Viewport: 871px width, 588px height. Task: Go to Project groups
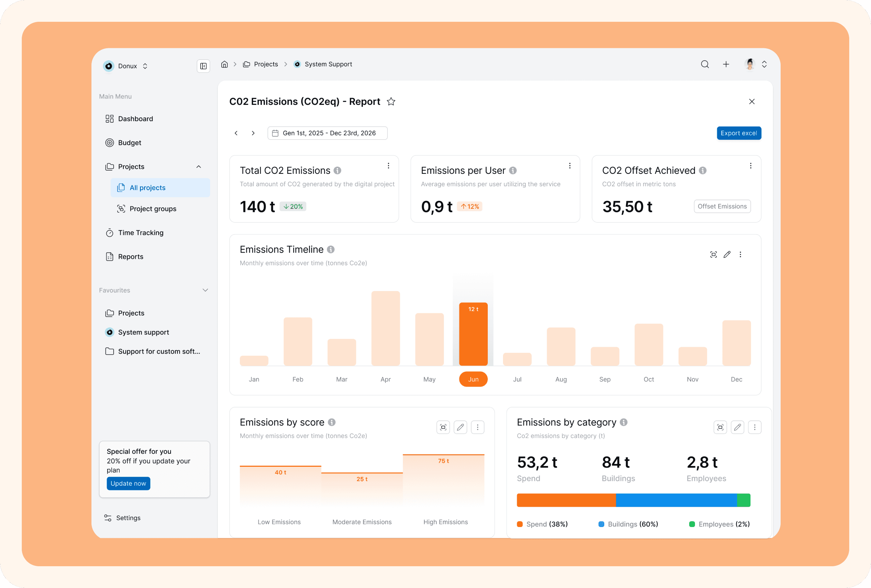(152, 209)
